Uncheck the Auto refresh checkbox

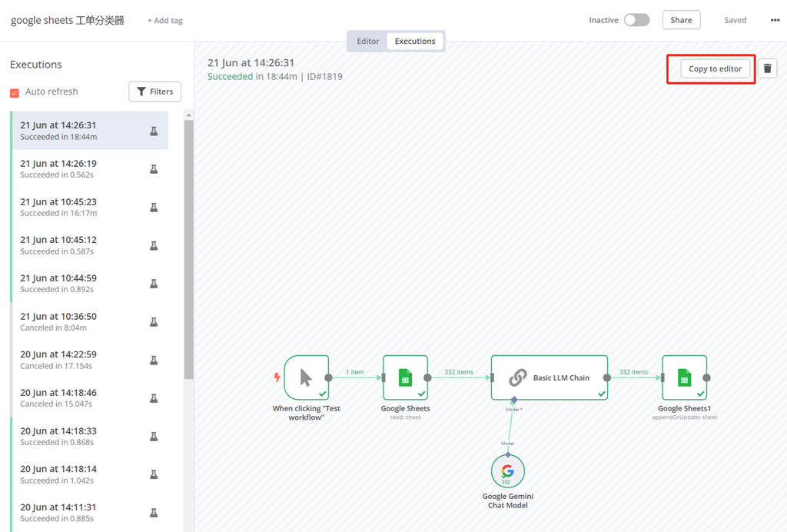(x=15, y=92)
